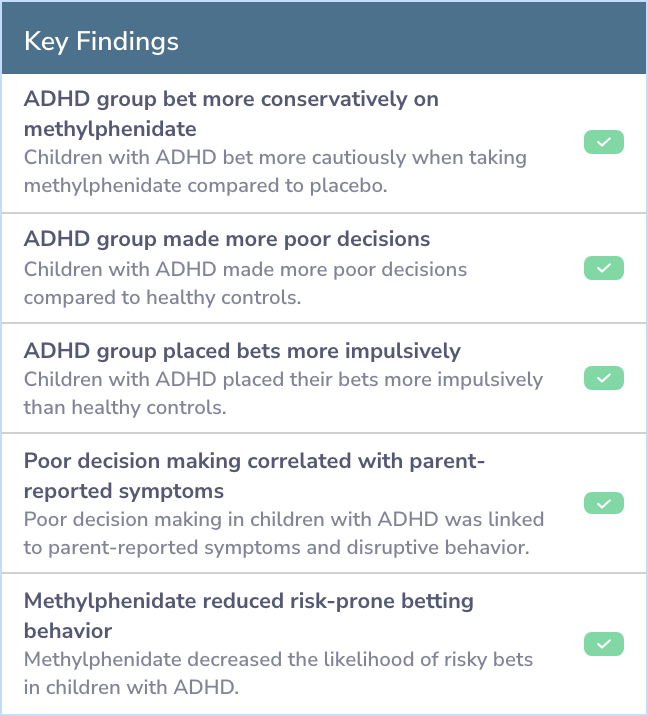Select the green check badge for impulsive bets finding
The height and width of the screenshot is (716, 648).
click(604, 378)
